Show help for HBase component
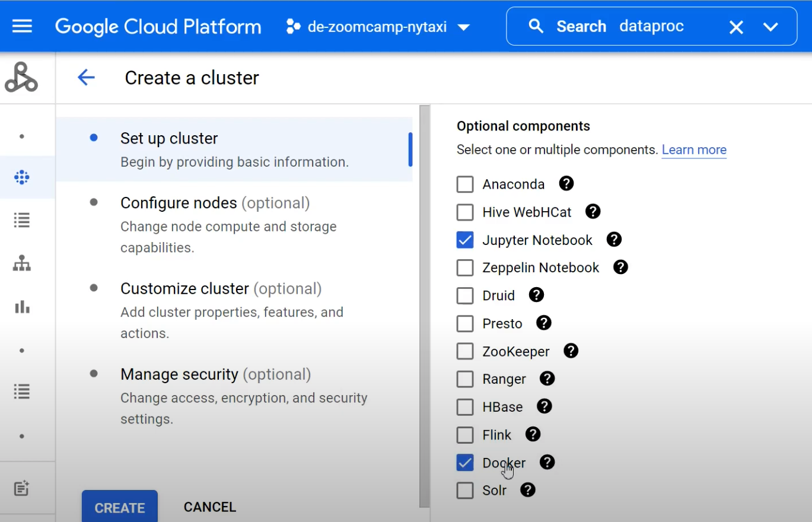This screenshot has height=522, width=812. pos(544,406)
